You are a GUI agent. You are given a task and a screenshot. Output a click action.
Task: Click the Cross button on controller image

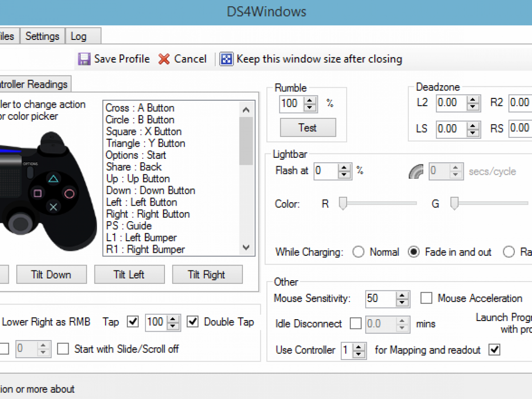[53, 207]
